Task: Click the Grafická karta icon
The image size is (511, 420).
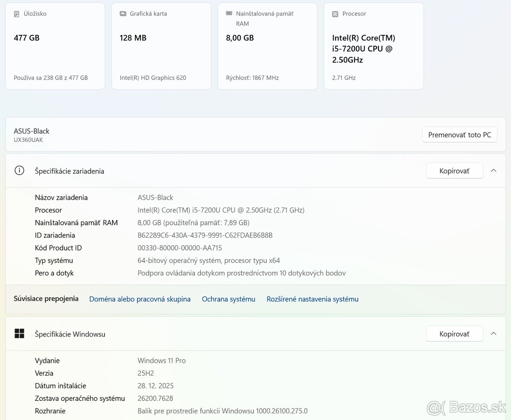Action: pyautogui.click(x=123, y=14)
